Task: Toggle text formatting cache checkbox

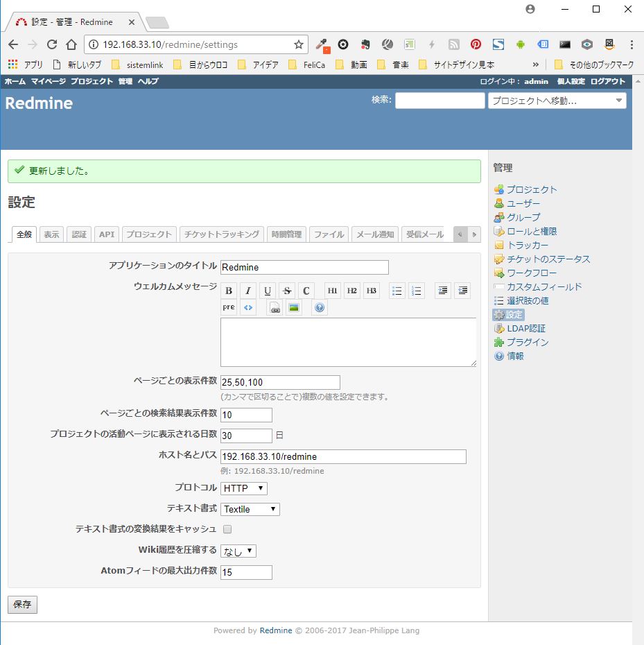Action: [227, 529]
